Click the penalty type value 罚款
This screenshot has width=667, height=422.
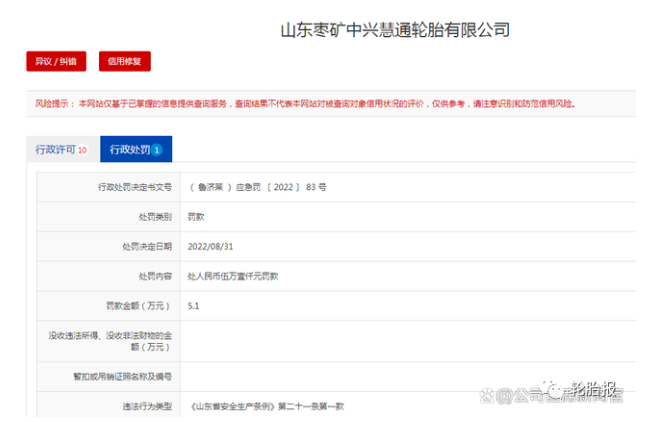click(196, 217)
